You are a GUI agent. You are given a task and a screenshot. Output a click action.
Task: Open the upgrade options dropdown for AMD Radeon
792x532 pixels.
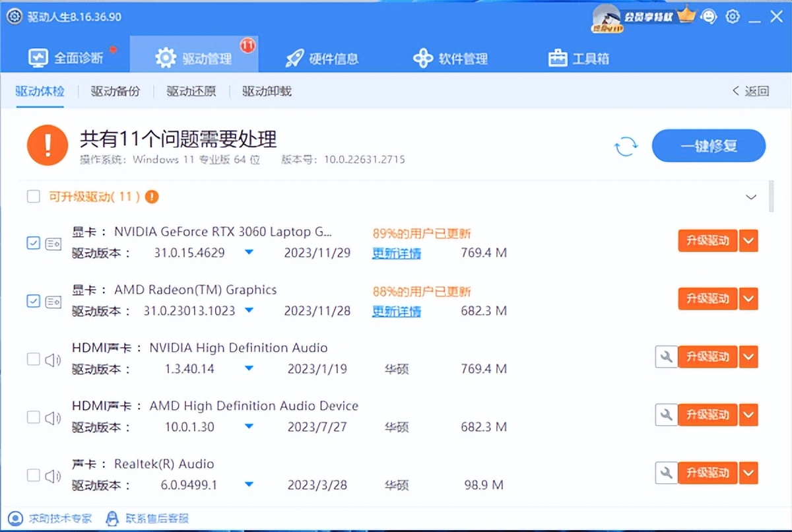pyautogui.click(x=749, y=298)
